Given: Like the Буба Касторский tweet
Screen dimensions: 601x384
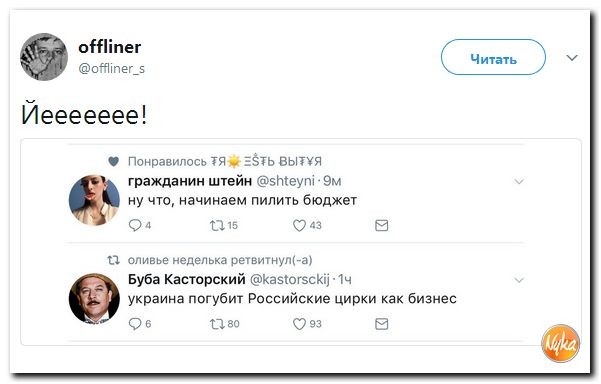Looking at the screenshot, I should 299,324.
